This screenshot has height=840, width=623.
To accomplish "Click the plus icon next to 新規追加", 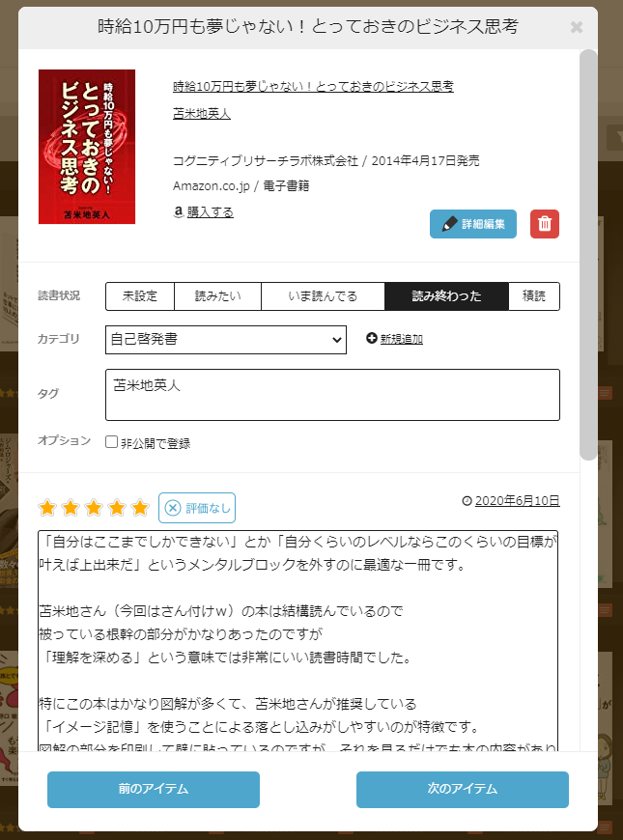I will click(x=372, y=338).
